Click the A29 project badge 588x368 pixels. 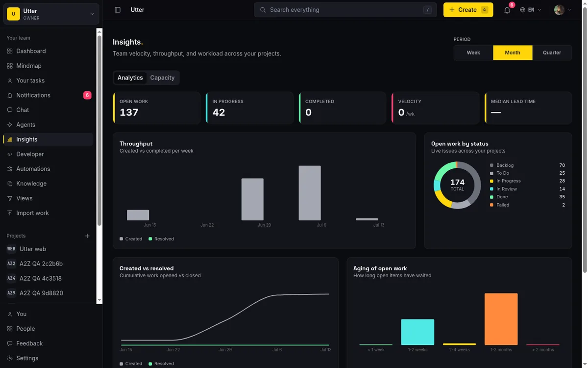click(x=11, y=293)
